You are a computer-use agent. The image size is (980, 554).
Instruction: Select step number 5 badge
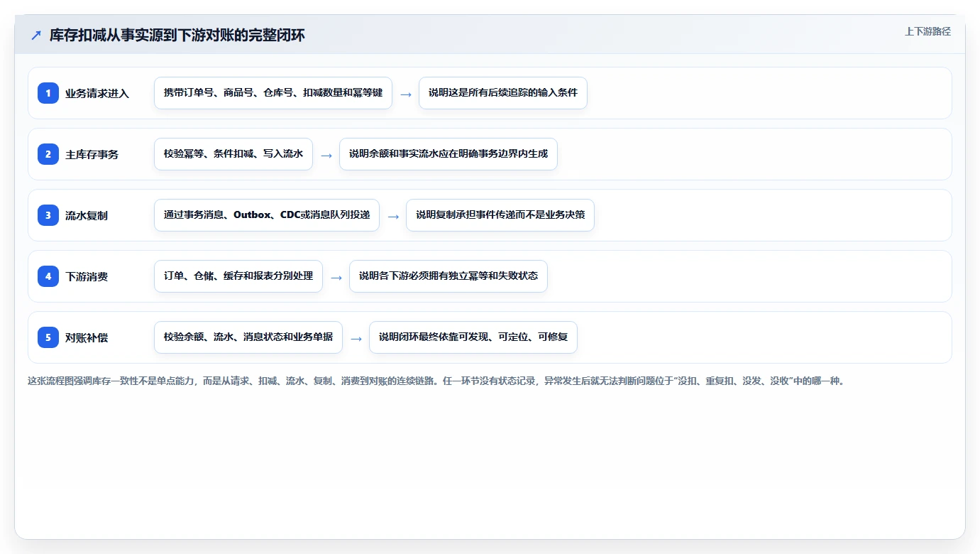pos(48,337)
